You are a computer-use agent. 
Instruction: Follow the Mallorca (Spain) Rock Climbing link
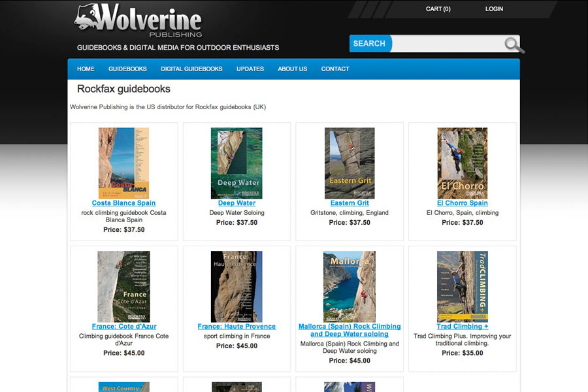[350, 330]
